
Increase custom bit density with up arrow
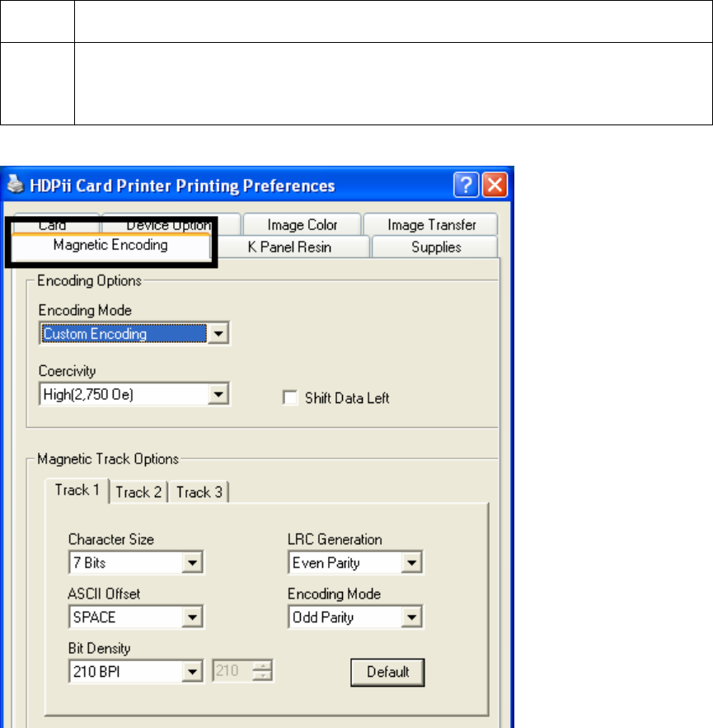263,665
